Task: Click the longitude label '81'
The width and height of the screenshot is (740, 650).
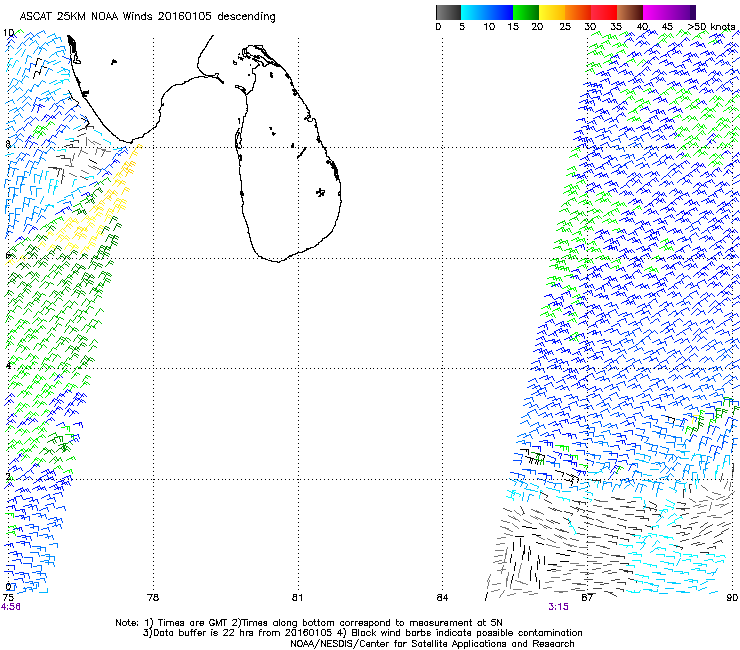Action: pyautogui.click(x=297, y=598)
